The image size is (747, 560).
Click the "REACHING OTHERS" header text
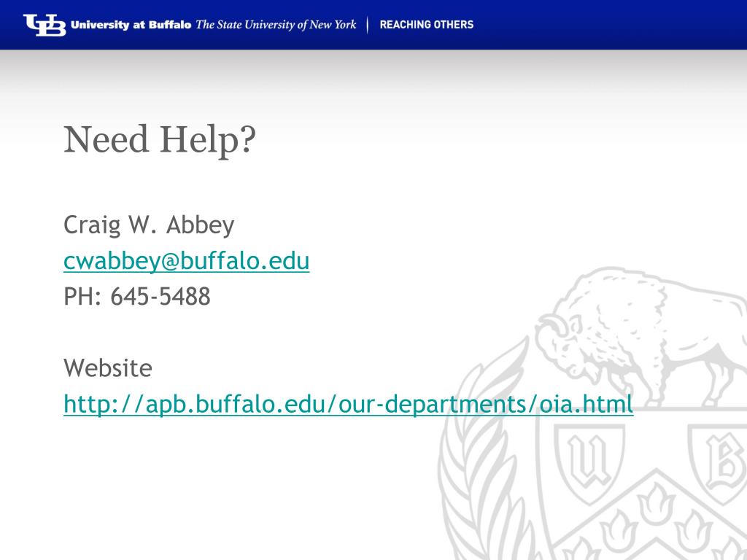pyautogui.click(x=426, y=25)
